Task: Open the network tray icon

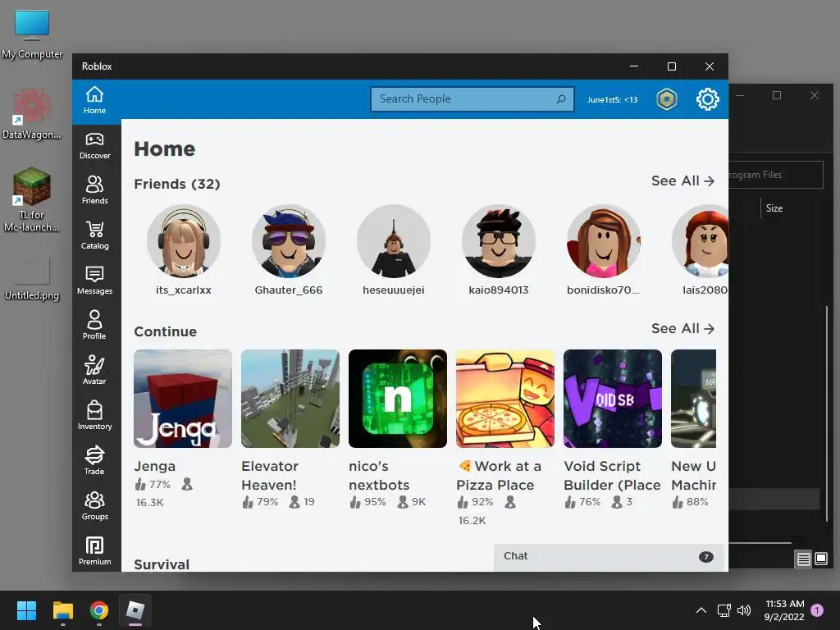Action: coord(724,610)
